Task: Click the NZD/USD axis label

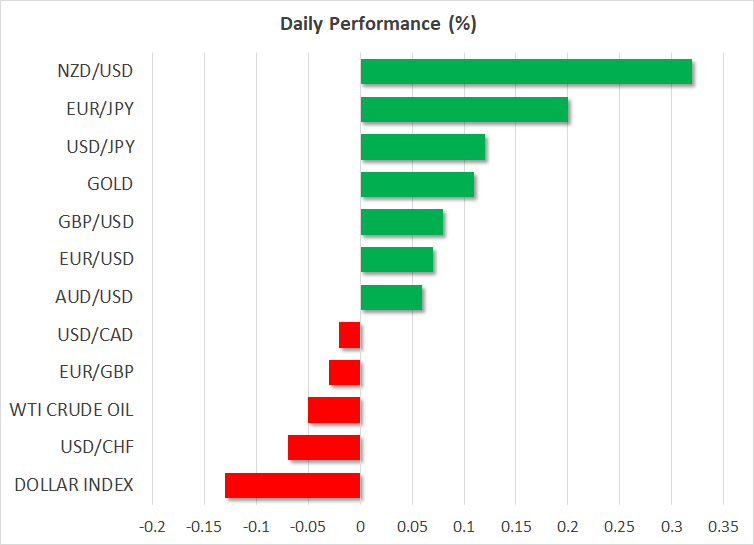Action: point(97,72)
